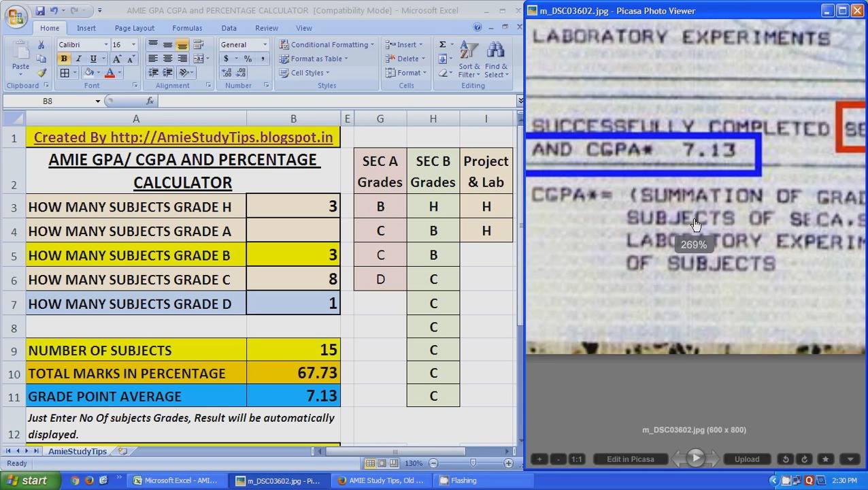The width and height of the screenshot is (868, 490).
Task: Toggle Italic formatting
Action: point(78,59)
